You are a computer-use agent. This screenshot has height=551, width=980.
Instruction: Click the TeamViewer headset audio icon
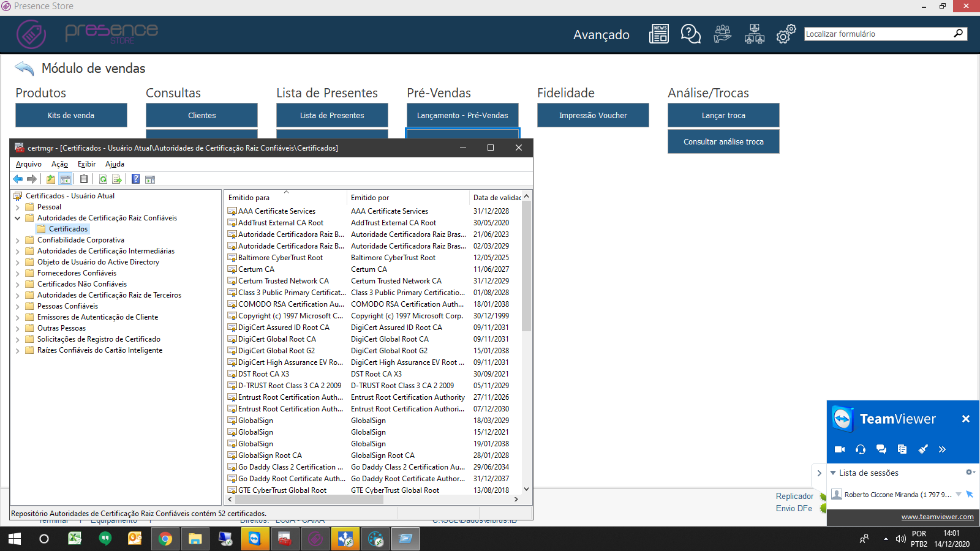861,449
